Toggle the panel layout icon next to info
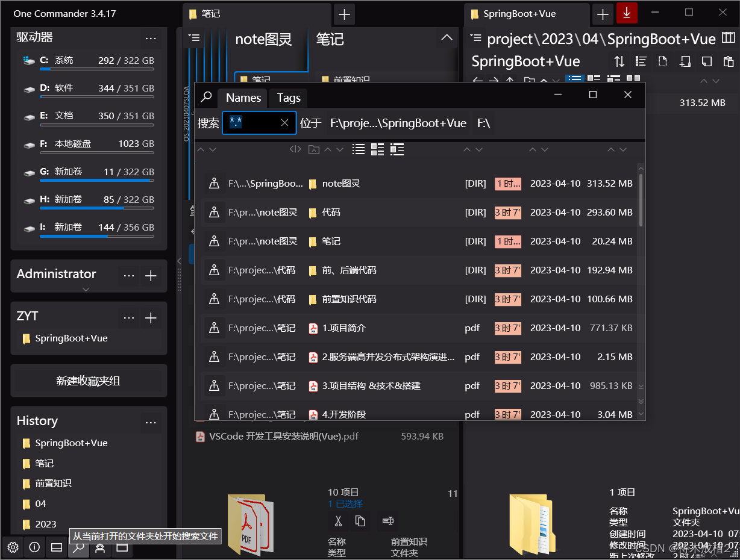This screenshot has width=740, height=560. [x=56, y=547]
